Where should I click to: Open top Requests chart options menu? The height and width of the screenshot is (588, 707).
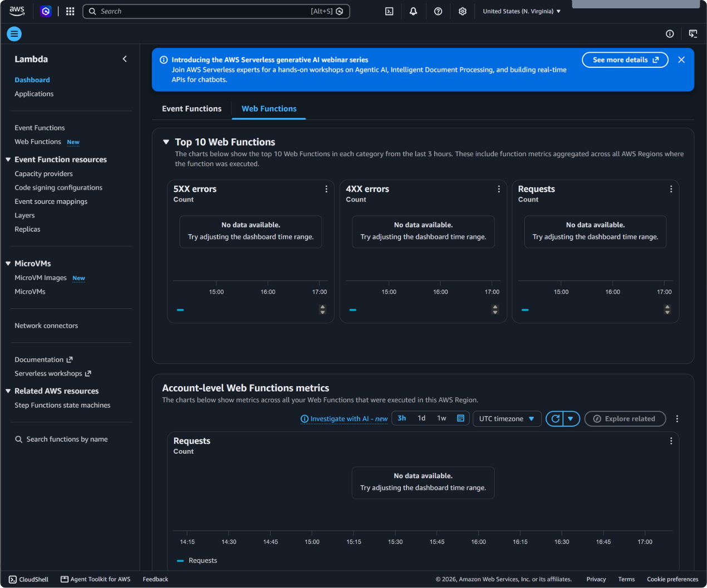(x=671, y=189)
